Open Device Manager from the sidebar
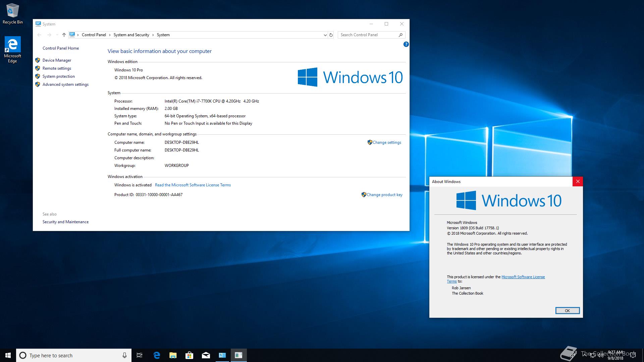 point(57,60)
